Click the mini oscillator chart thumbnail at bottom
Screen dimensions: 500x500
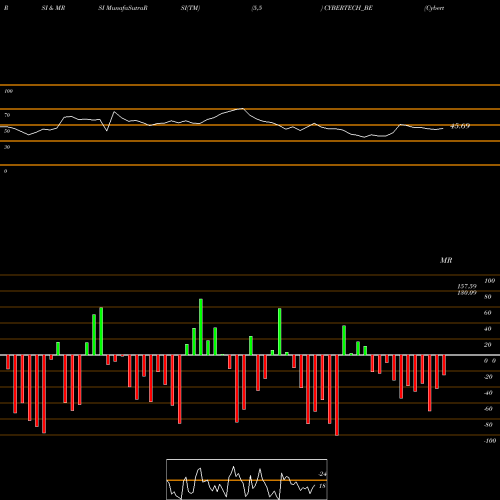(x=247, y=479)
